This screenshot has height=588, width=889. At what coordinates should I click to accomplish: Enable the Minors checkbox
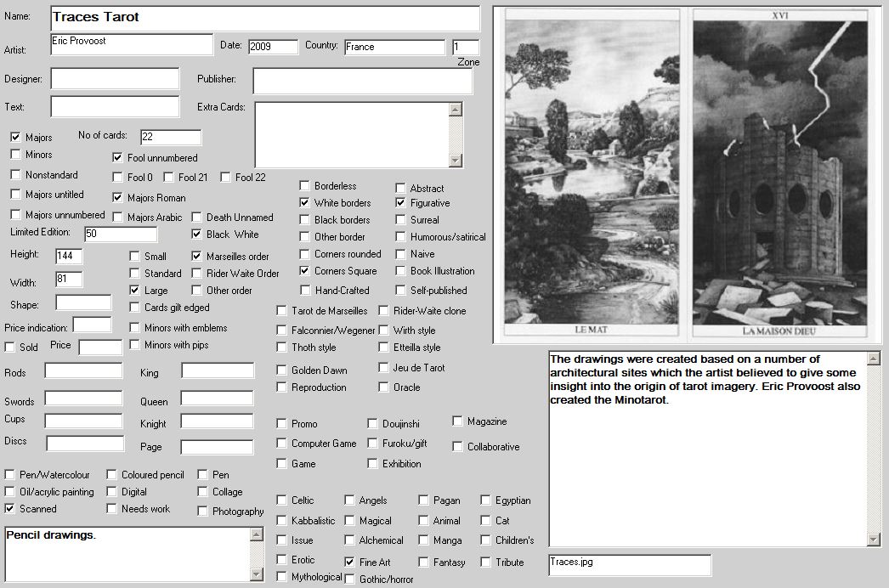tap(15, 155)
